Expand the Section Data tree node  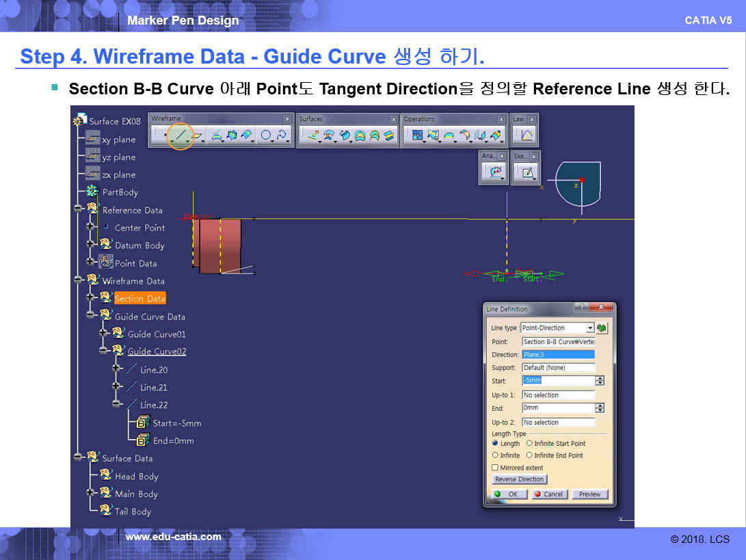tap(90, 297)
